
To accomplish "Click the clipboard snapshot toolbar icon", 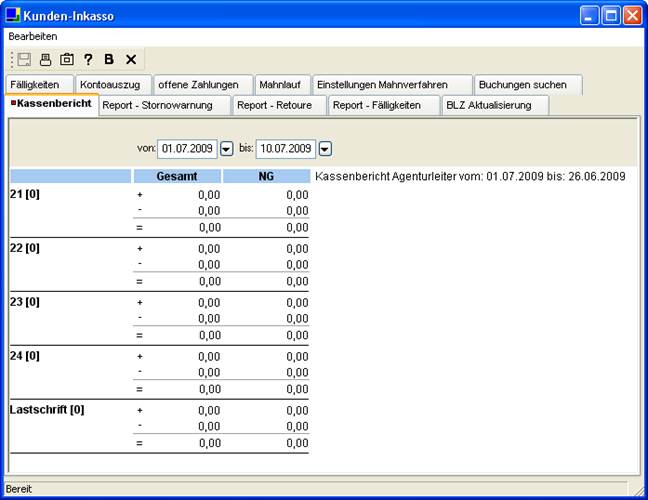I will pyautogui.click(x=66, y=59).
